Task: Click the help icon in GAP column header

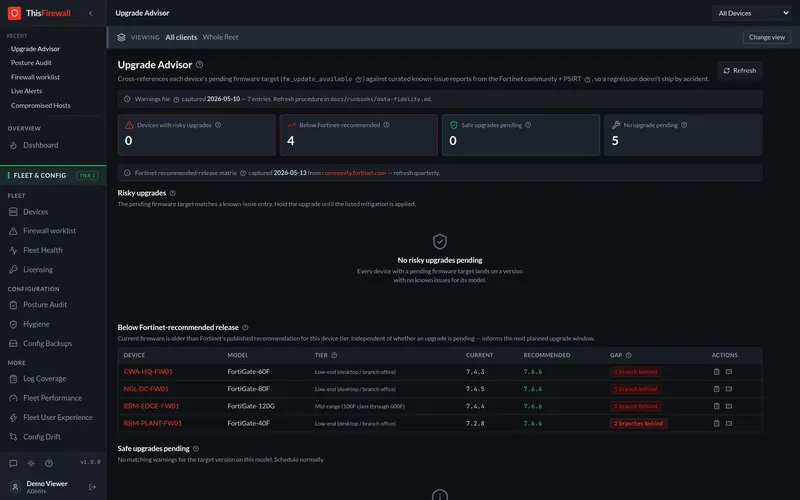Action: pyautogui.click(x=629, y=355)
